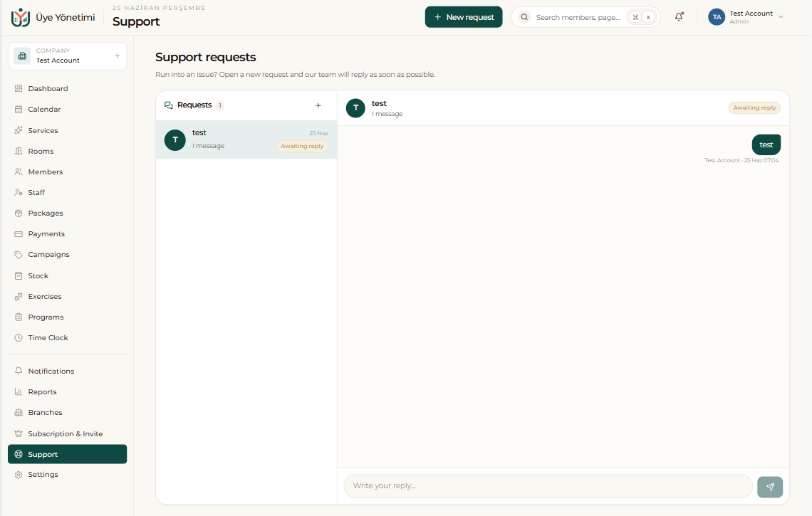
Task: Click the Time Clock icon
Action: coord(19,338)
